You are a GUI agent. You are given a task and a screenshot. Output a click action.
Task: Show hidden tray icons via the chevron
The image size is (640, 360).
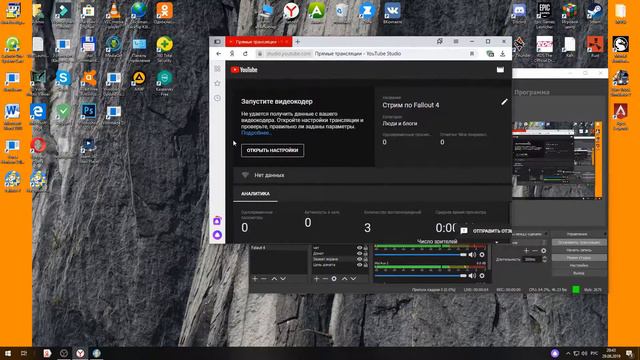tap(568, 353)
